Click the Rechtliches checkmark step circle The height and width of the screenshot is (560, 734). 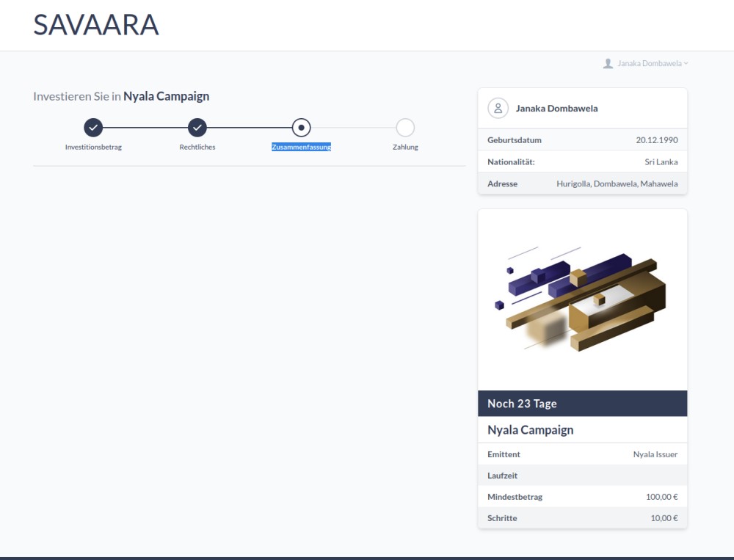point(197,128)
